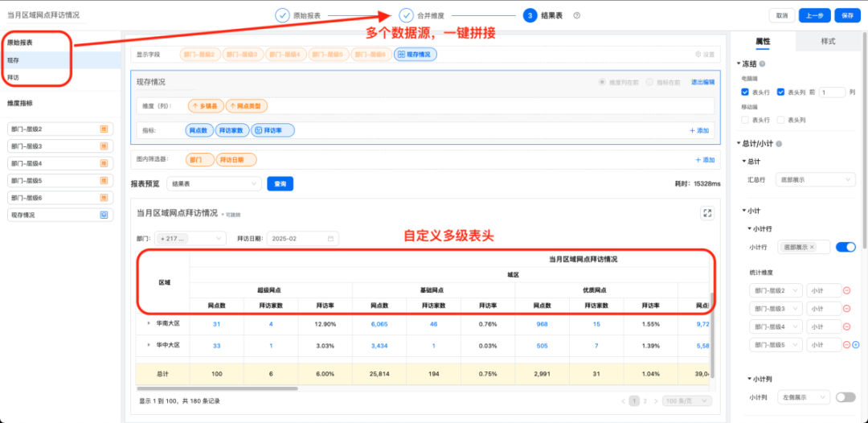Click the 拜访率 indicator chip
Image resolution: width=868 pixels, height=423 pixels.
(273, 130)
